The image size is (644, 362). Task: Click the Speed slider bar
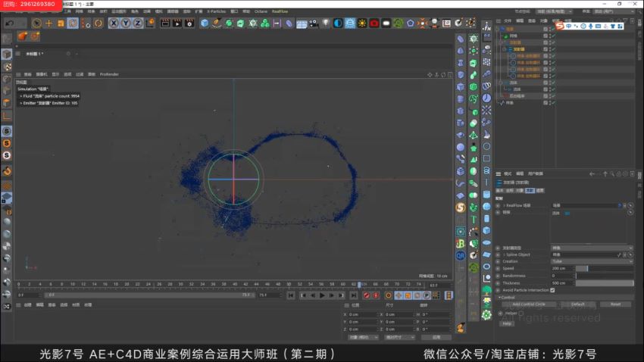pos(605,268)
